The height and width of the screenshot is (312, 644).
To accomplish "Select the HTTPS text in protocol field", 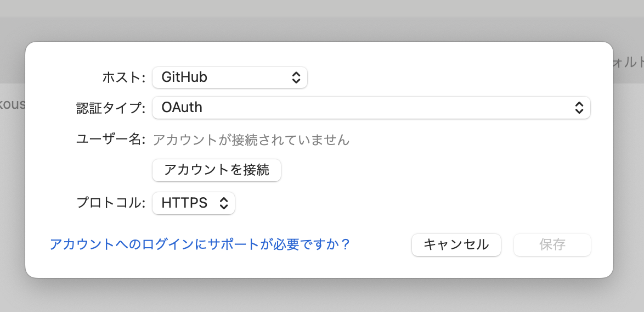I will pyautogui.click(x=184, y=203).
